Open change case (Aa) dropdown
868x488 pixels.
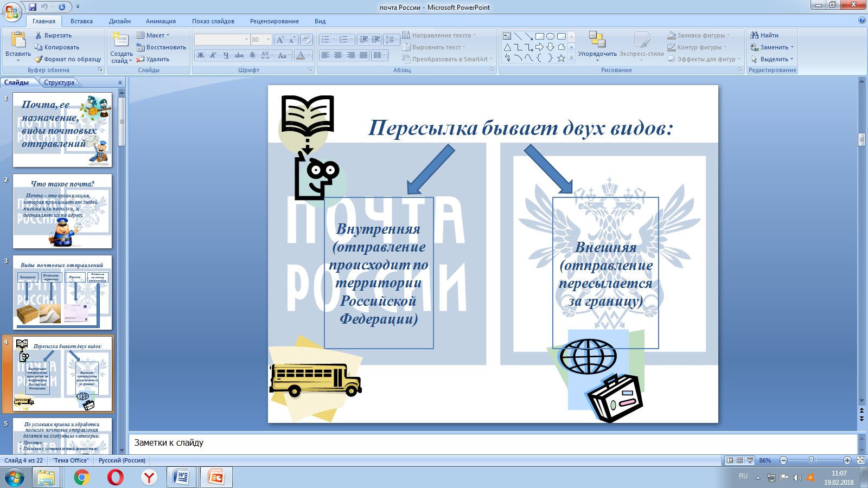[283, 55]
